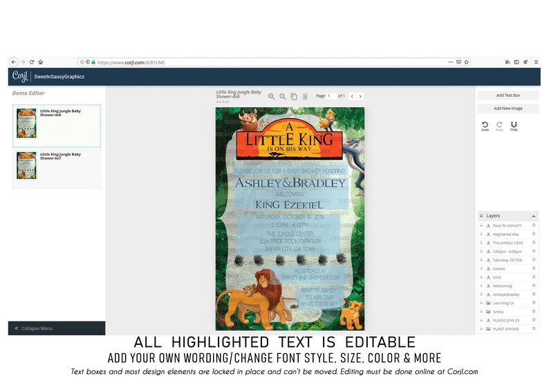Click the Undo icon
The image size is (549, 392).
tap(485, 126)
